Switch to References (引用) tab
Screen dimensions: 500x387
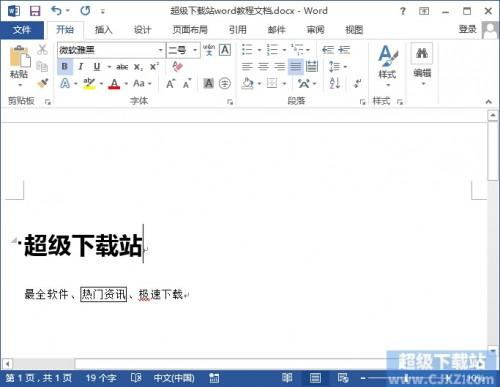tap(238, 30)
